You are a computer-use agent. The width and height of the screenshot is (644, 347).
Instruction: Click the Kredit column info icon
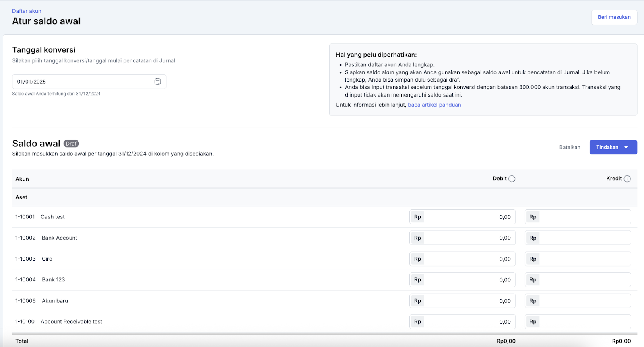[627, 179]
